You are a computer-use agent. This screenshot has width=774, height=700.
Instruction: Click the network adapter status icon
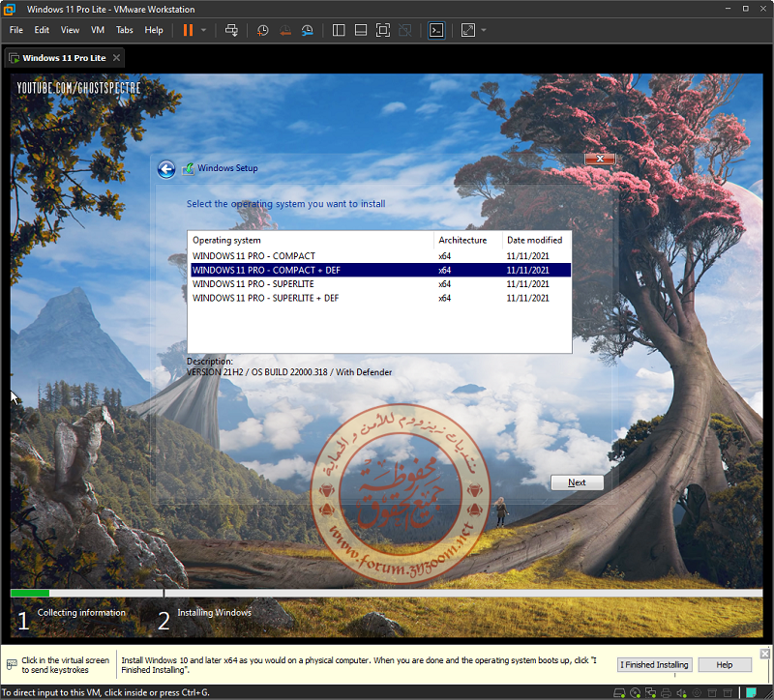[x=650, y=693]
